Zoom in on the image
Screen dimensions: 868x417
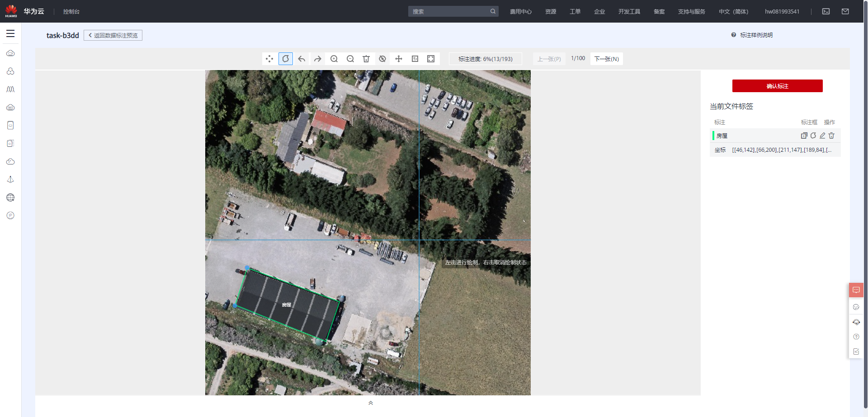point(334,59)
